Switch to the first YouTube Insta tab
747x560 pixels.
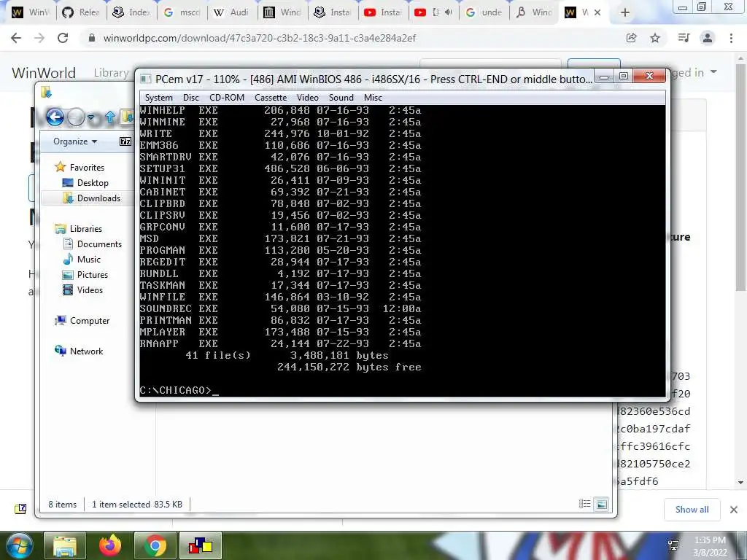(x=384, y=12)
